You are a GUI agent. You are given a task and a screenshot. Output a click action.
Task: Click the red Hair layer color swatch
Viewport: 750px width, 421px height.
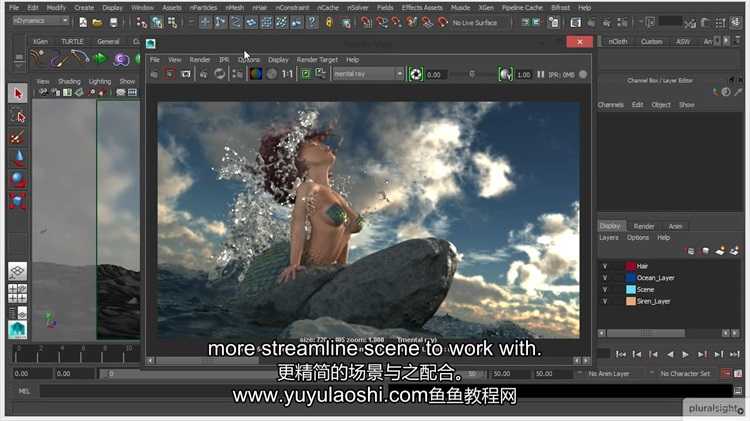(631, 266)
